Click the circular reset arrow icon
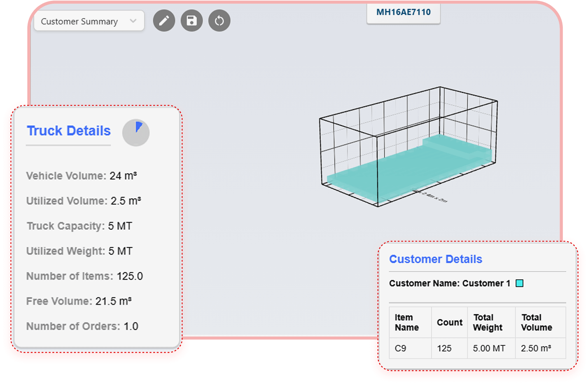The image size is (588, 384). pos(219,21)
